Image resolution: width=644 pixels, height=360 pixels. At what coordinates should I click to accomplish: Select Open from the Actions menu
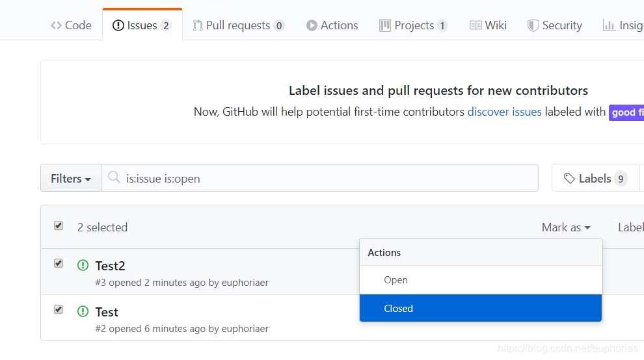click(396, 280)
